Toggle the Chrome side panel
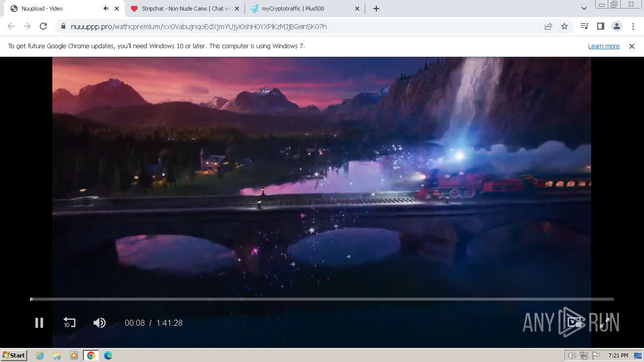The width and height of the screenshot is (644, 362). click(600, 26)
